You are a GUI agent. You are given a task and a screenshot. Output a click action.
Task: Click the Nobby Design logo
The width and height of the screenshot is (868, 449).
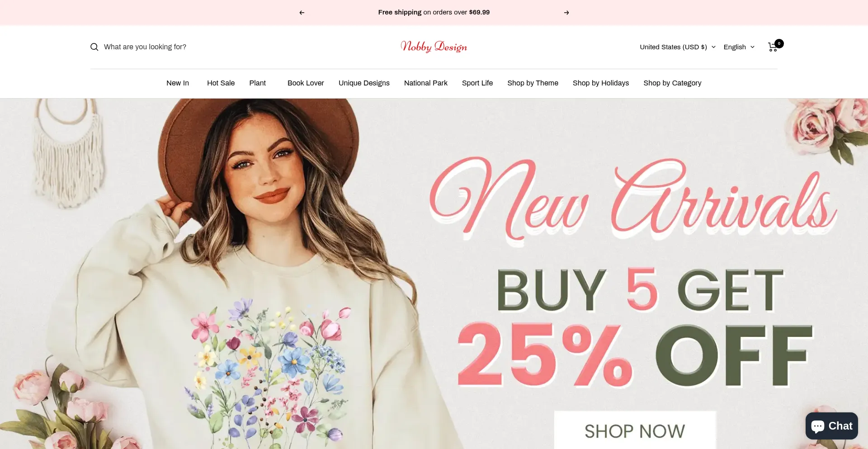click(x=434, y=47)
